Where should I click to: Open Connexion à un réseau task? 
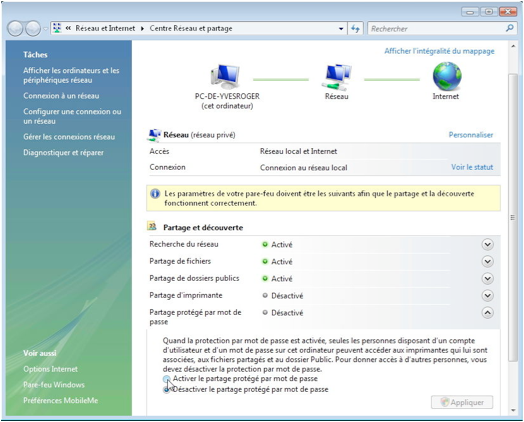tap(61, 96)
